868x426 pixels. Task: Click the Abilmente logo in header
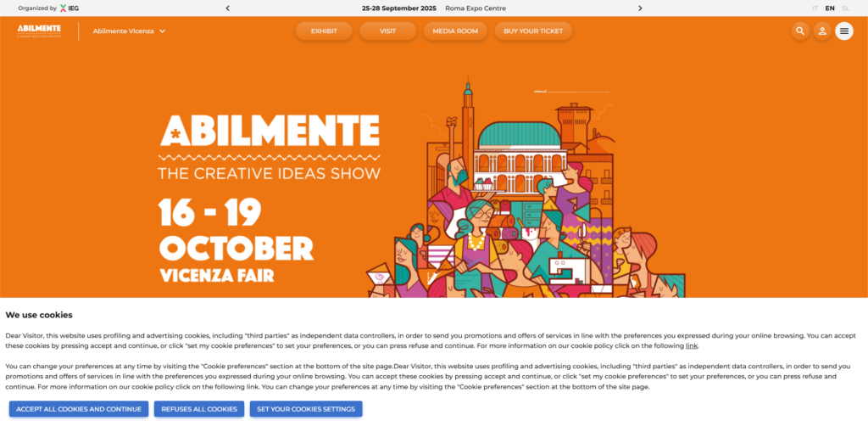coord(39,31)
